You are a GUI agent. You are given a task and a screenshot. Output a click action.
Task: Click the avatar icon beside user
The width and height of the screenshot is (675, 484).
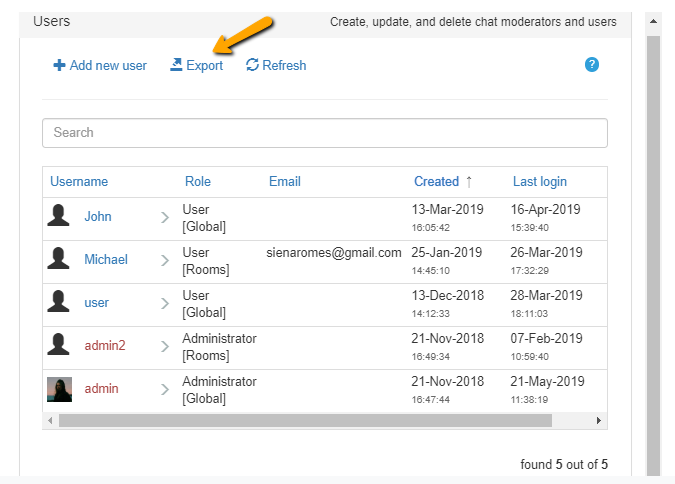60,303
